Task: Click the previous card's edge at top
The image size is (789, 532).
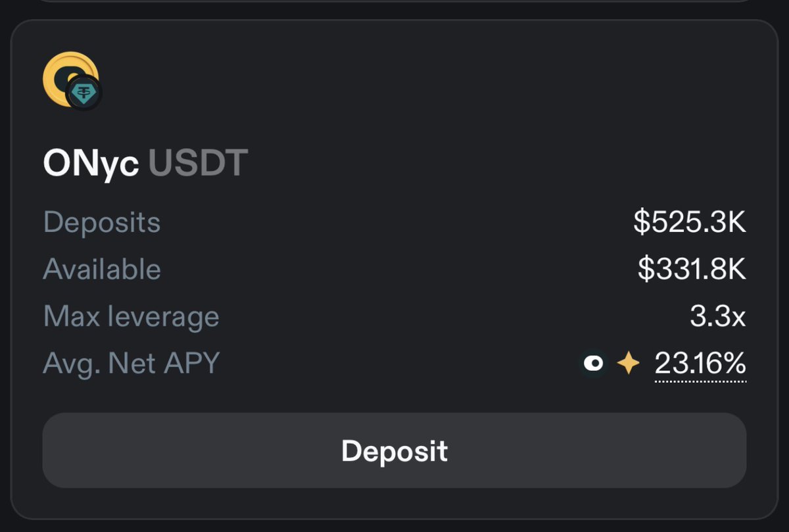Action: click(394, 2)
